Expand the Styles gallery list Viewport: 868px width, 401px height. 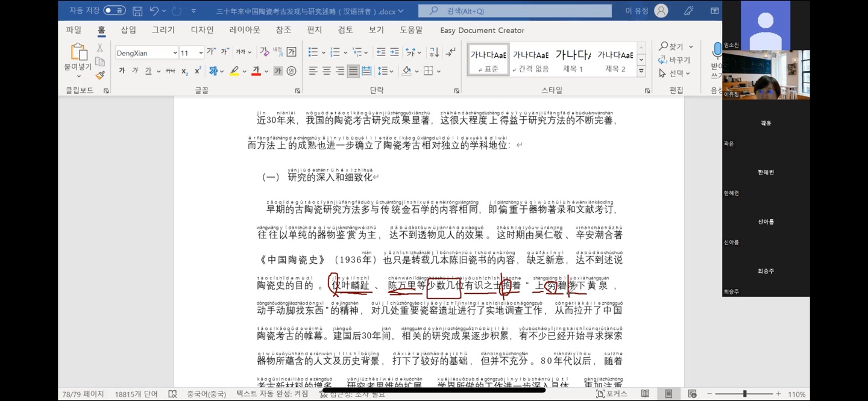coord(641,71)
